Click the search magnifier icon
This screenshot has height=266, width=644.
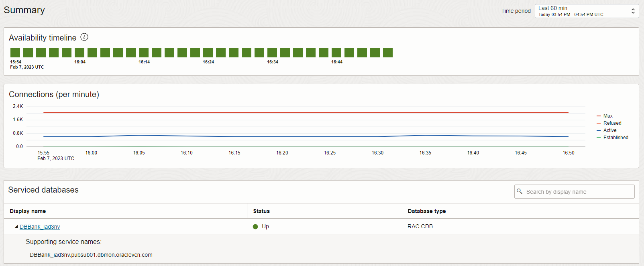click(x=520, y=191)
